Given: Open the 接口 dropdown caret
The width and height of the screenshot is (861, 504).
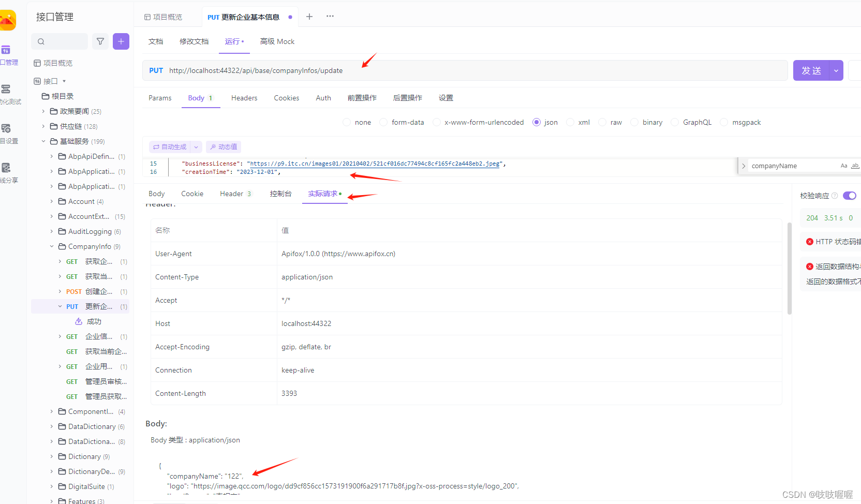Looking at the screenshot, I should [x=64, y=81].
